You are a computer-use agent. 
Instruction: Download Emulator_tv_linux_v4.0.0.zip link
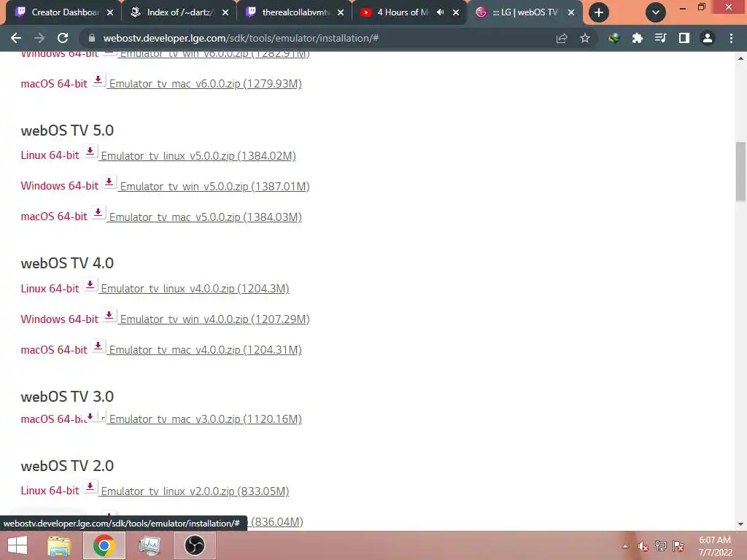point(195,289)
